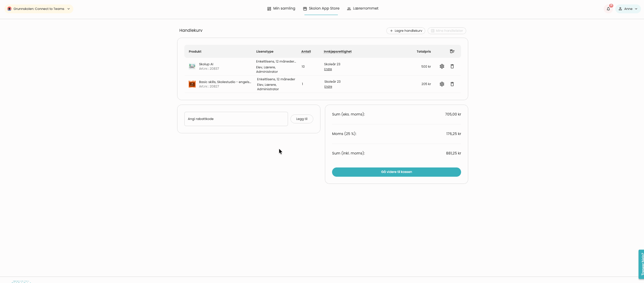Click Endre link for Basic skills
Image resolution: width=644 pixels, height=283 pixels.
[328, 87]
